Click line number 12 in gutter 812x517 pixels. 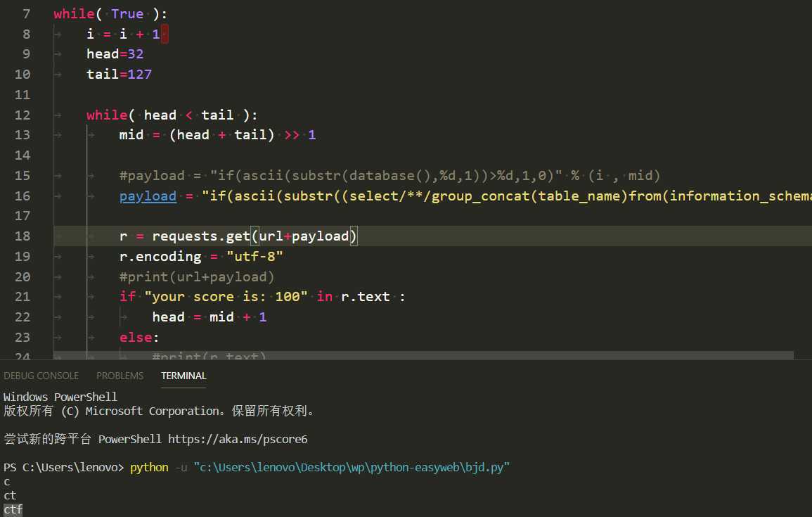tap(22, 115)
